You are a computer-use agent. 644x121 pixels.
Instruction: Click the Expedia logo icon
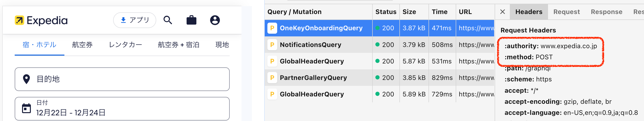[20, 20]
